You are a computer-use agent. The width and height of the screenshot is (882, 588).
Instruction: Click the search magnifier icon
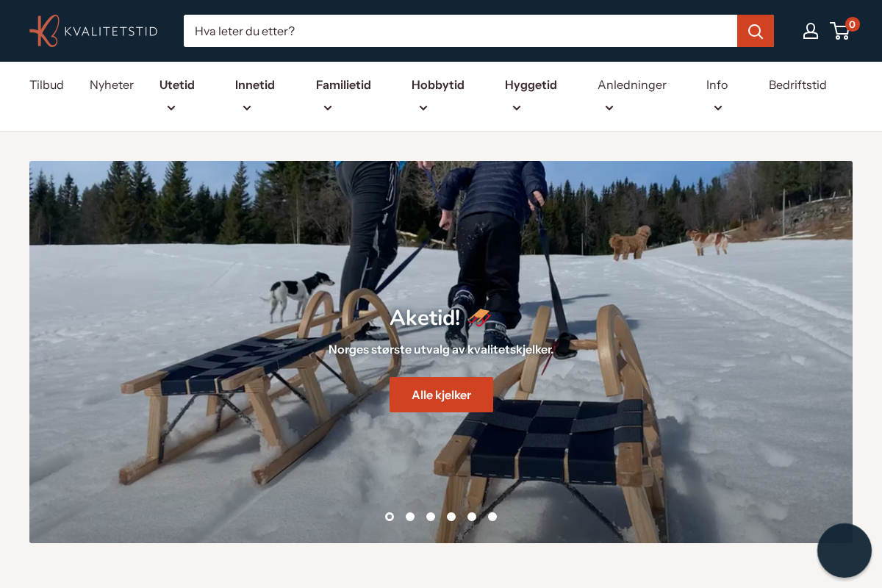[x=755, y=31]
